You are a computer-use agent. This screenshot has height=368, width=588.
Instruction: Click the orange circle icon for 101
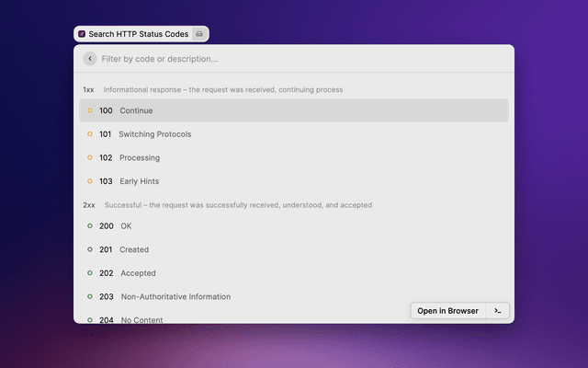[90, 134]
